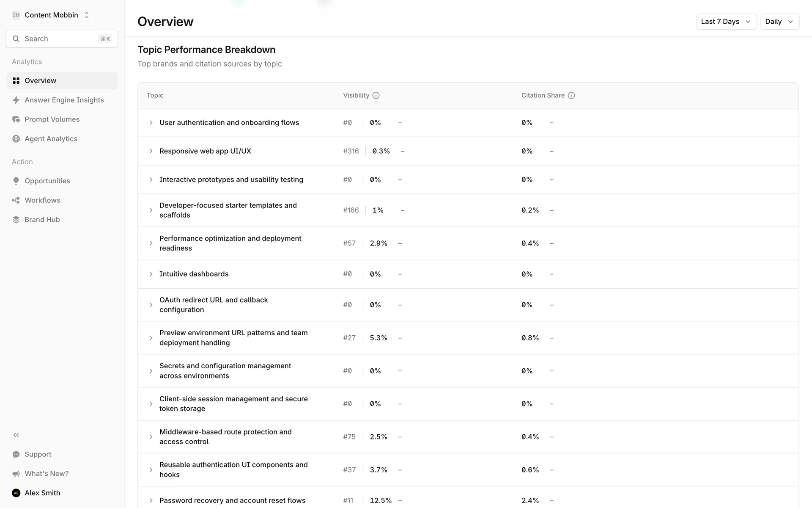The image size is (812, 508).
Task: Click the Visibility column info icon
Action: pyautogui.click(x=376, y=96)
